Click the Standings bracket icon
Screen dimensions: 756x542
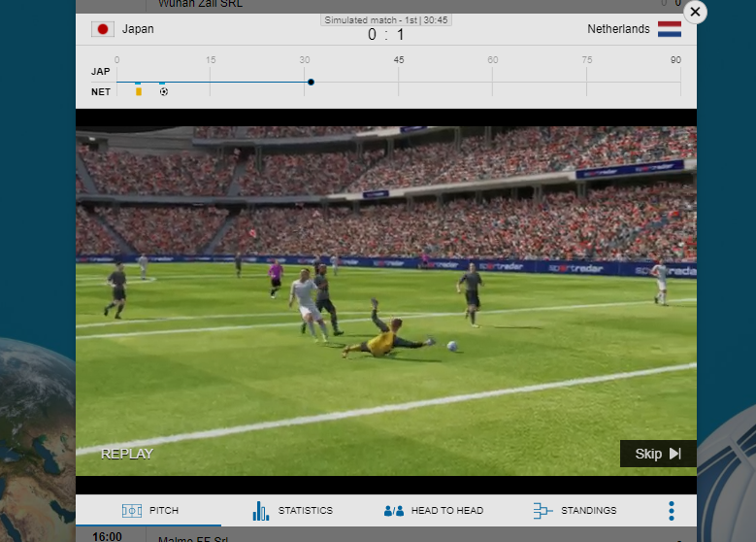542,511
